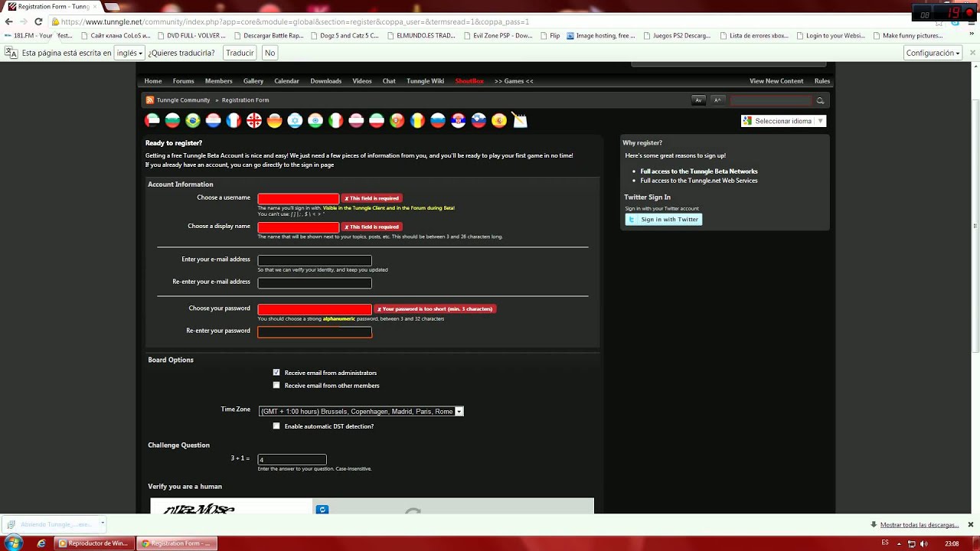Click the Re-enter your e-mail address field
Image resolution: width=980 pixels, height=551 pixels.
click(315, 283)
